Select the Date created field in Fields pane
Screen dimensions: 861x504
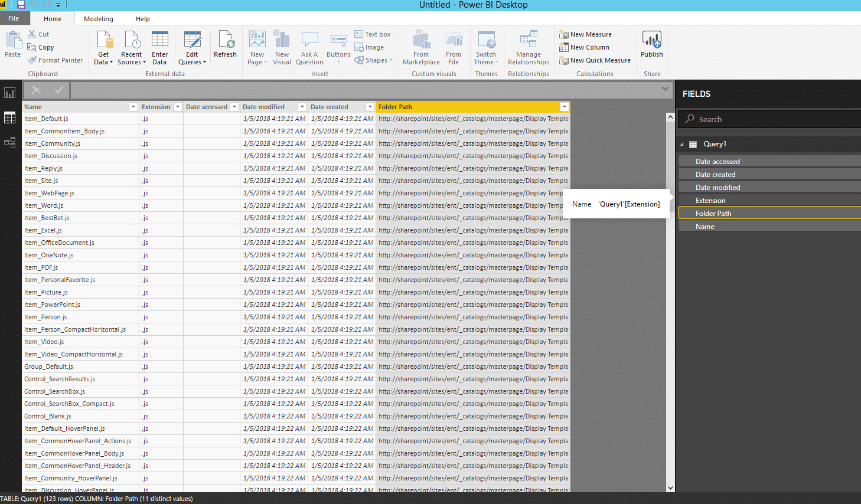(769, 175)
